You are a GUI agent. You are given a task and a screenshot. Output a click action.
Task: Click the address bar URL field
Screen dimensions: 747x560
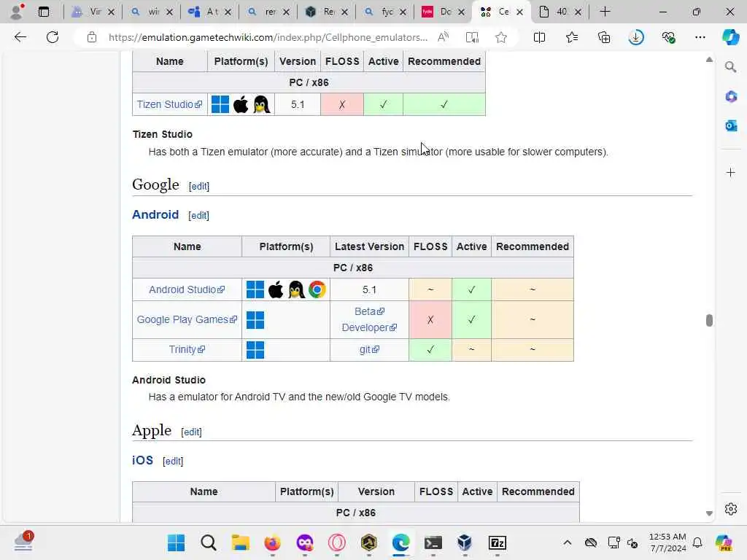268,37
